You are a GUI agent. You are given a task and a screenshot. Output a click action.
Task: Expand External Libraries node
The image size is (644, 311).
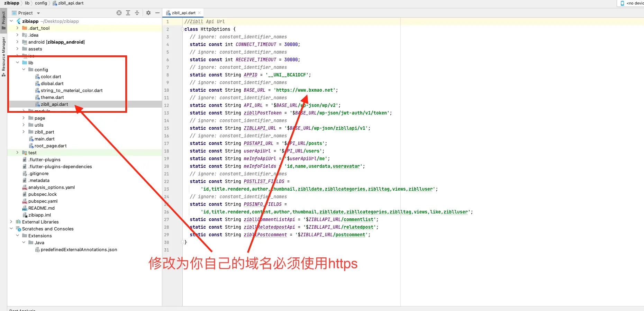[11, 222]
